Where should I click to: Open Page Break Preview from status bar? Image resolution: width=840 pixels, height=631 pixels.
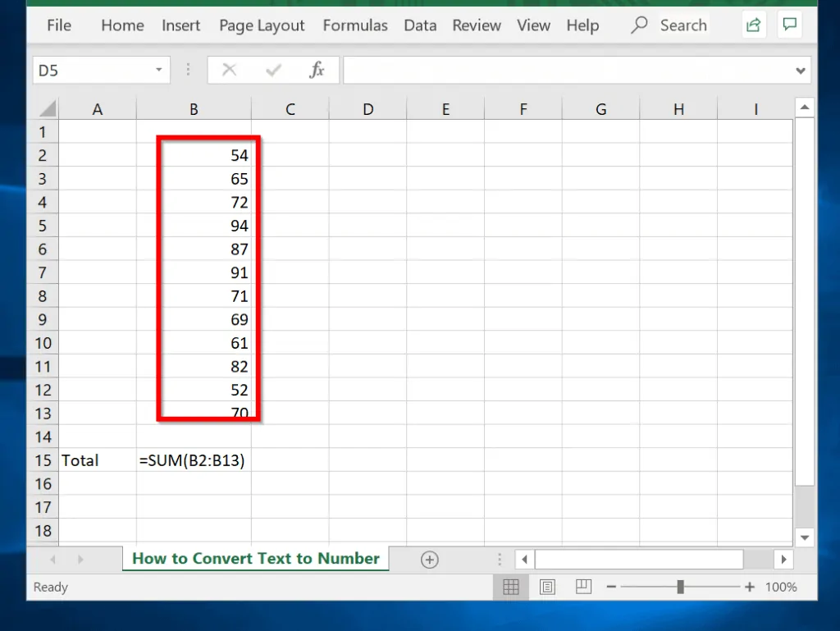click(582, 587)
